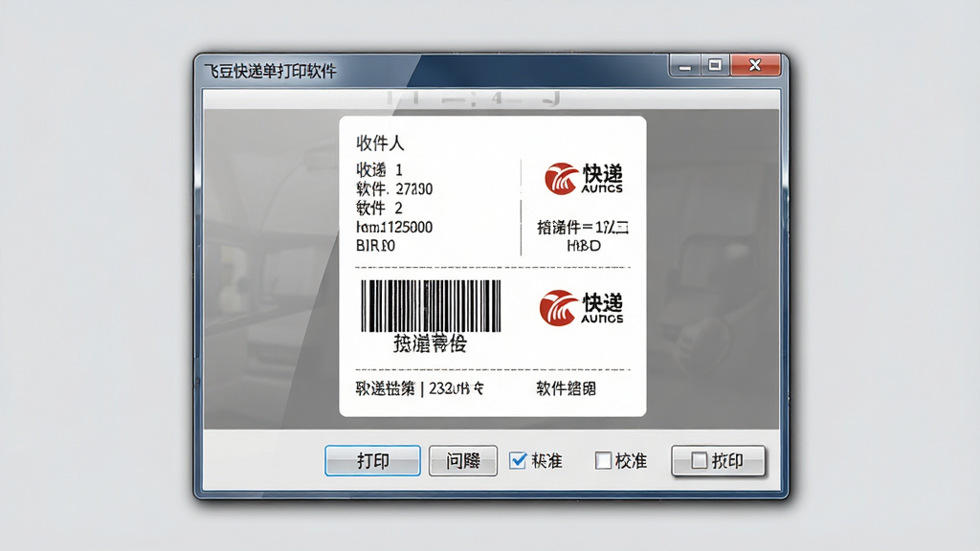Click the bottom-left label line with 232
Image resolution: width=980 pixels, height=551 pixels.
coord(419,388)
